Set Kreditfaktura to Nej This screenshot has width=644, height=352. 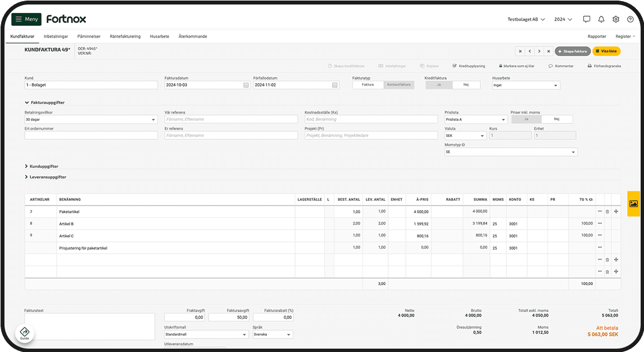pyautogui.click(x=466, y=85)
